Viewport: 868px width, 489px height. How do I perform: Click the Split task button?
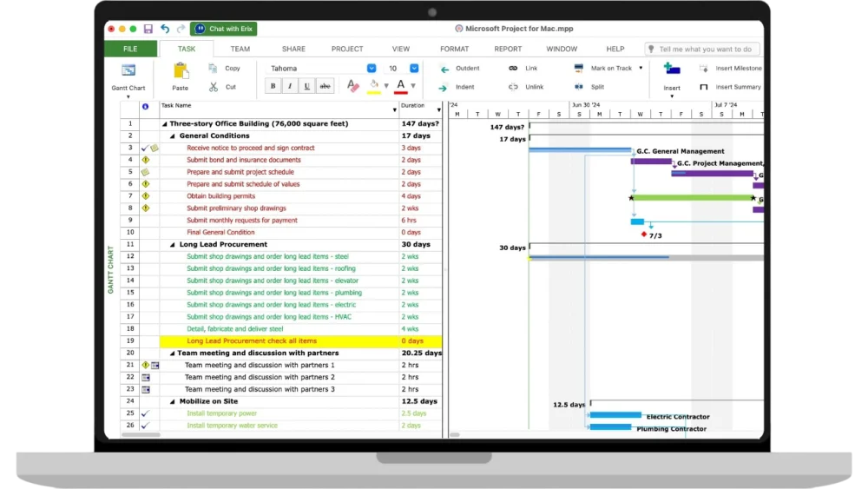590,87
